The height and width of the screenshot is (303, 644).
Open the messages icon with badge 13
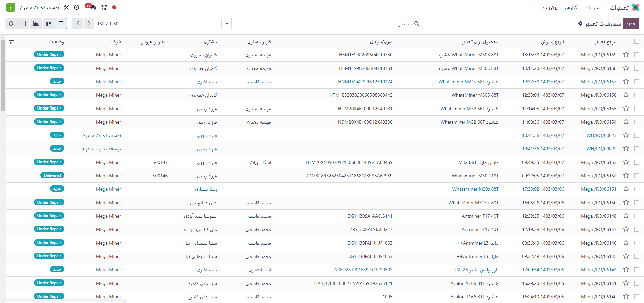(91, 7)
